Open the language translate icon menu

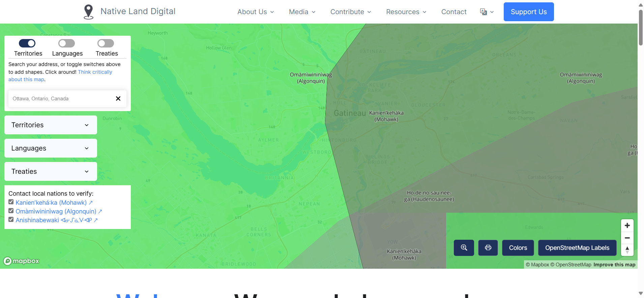tap(487, 12)
